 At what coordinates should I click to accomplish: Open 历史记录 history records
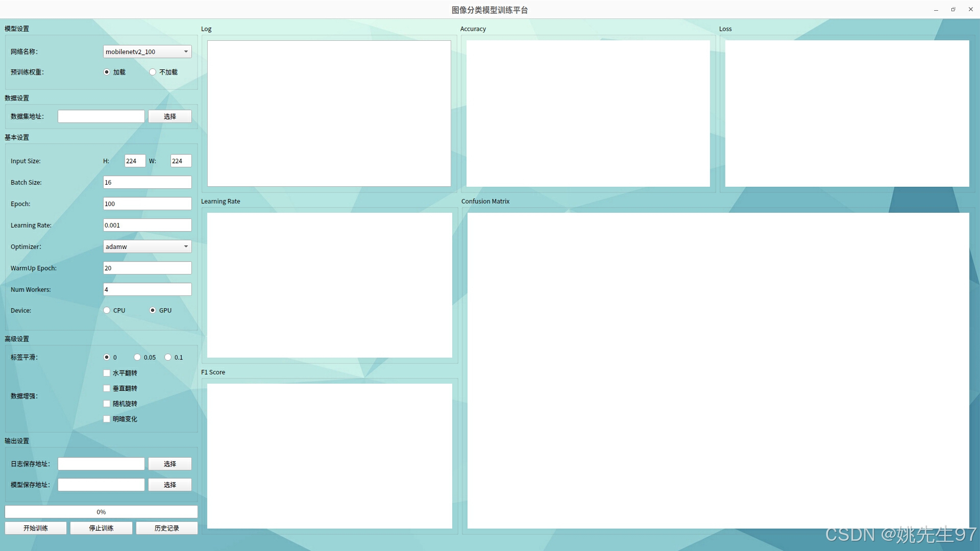(x=167, y=528)
